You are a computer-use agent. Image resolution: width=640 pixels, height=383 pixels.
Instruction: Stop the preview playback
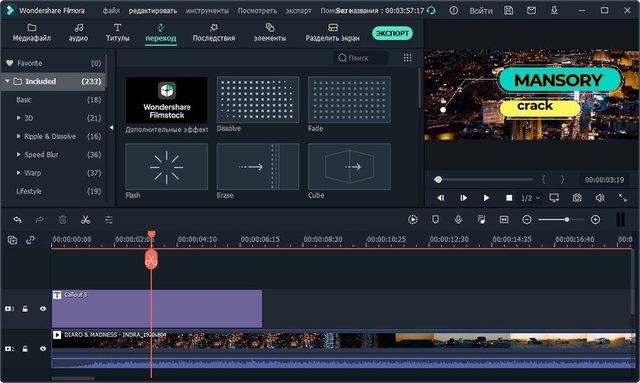tap(509, 198)
